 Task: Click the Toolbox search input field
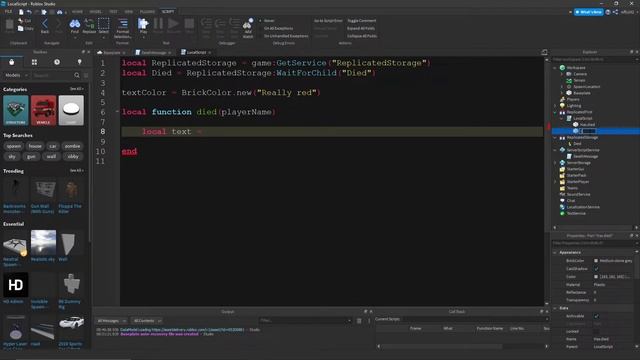(52, 75)
